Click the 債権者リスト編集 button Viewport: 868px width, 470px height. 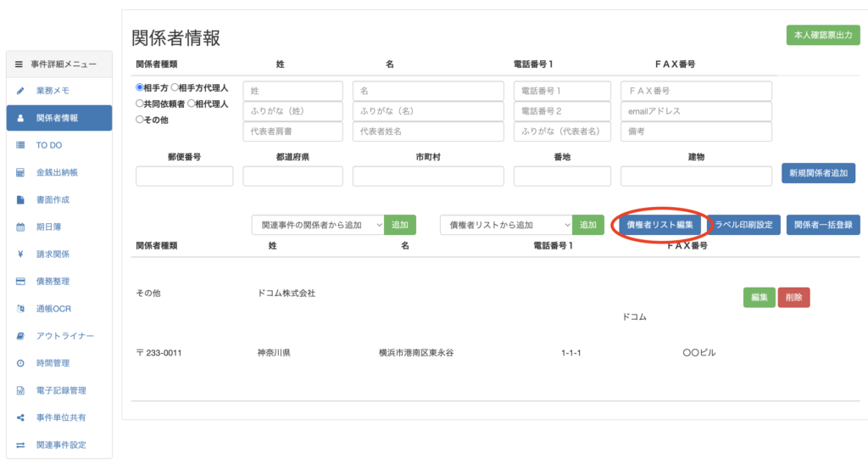[x=659, y=225]
